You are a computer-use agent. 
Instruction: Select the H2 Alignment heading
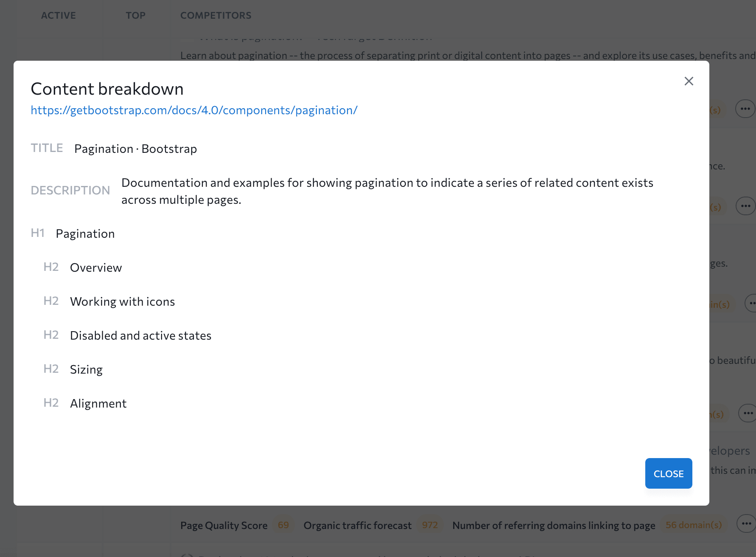(98, 404)
